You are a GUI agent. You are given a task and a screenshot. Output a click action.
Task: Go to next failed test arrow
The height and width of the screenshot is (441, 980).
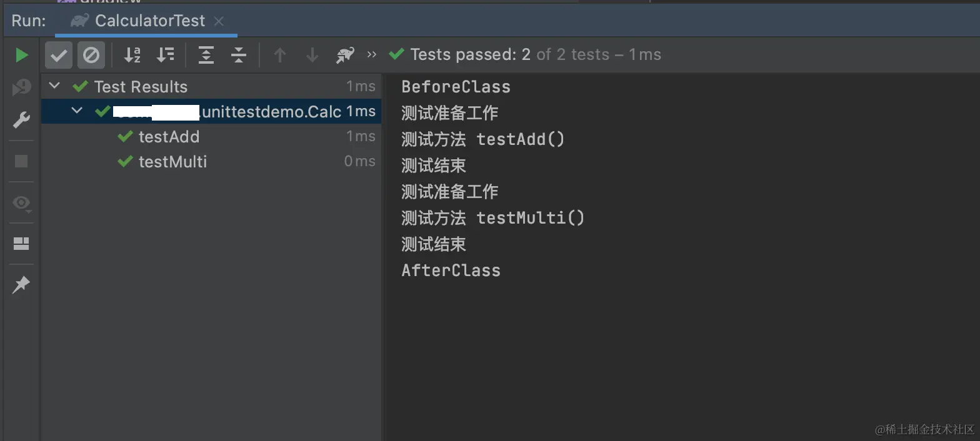point(312,55)
